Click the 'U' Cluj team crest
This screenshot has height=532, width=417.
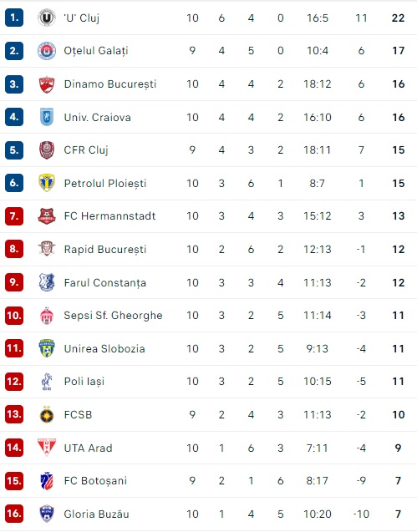47,18
